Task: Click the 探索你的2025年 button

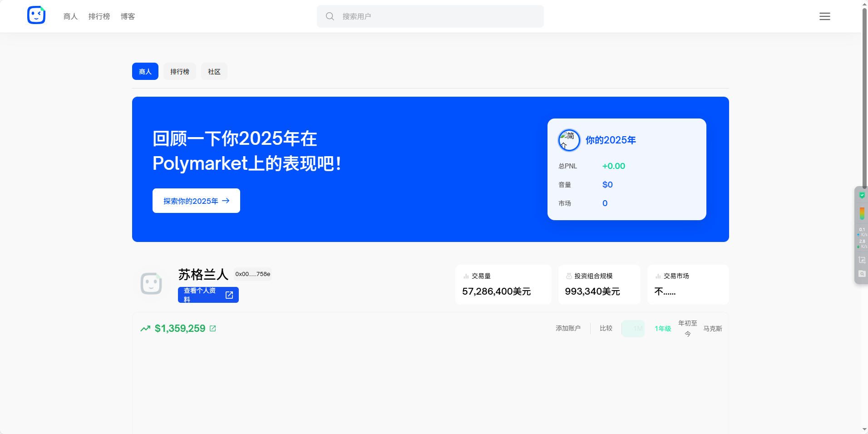Action: pos(196,201)
